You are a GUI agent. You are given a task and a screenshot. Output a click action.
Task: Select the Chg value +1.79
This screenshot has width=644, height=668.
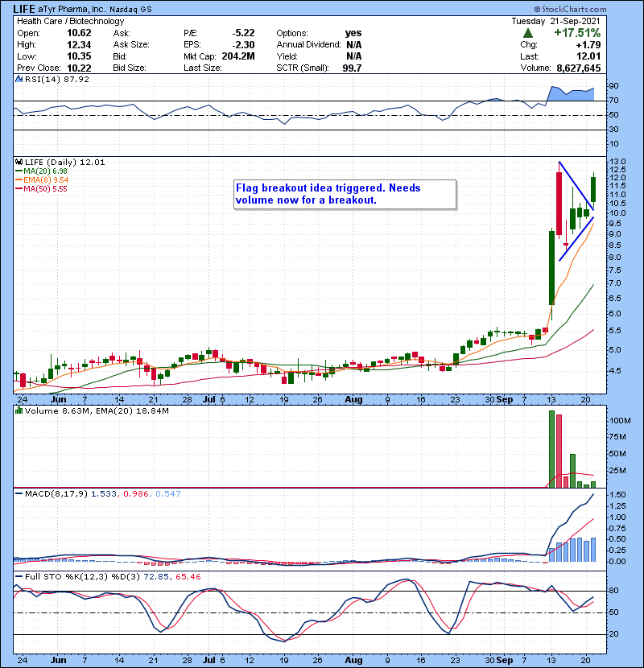(588, 45)
